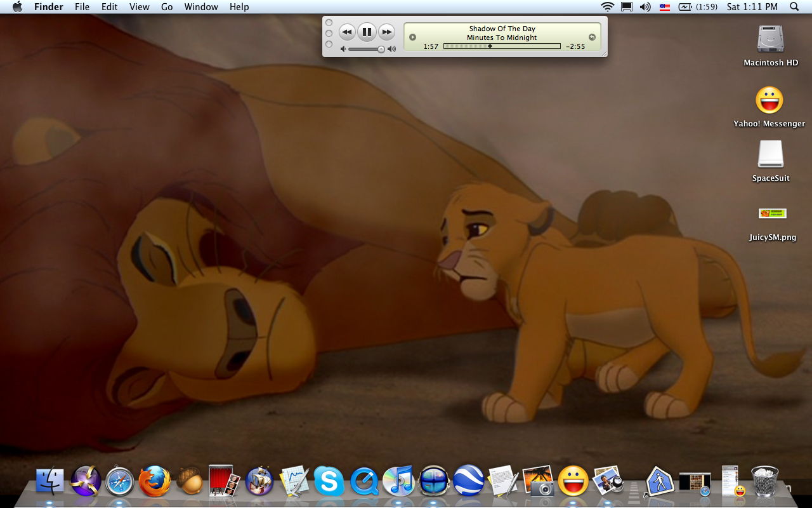Launch Skype from the Dock
Viewport: 812px width, 508px height.
(x=329, y=481)
